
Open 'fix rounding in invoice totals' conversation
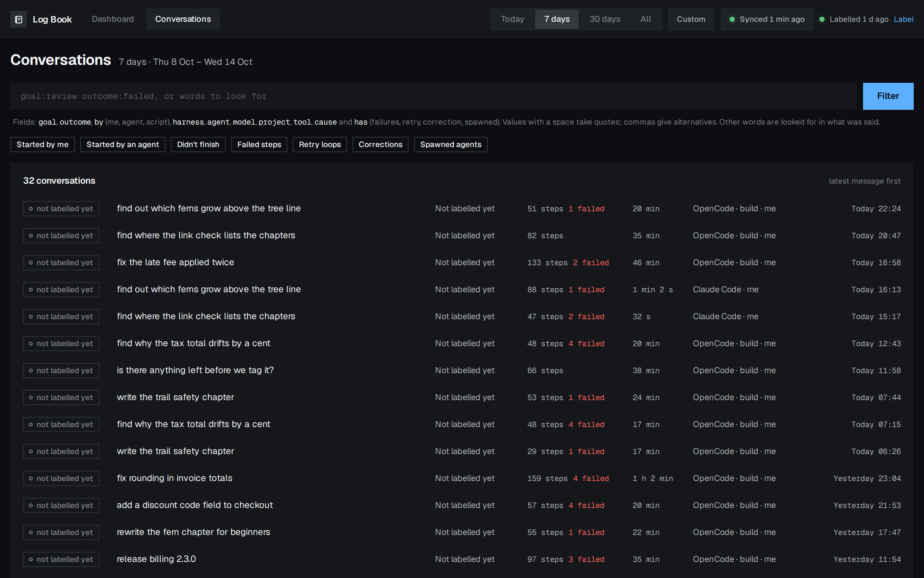pos(175,478)
